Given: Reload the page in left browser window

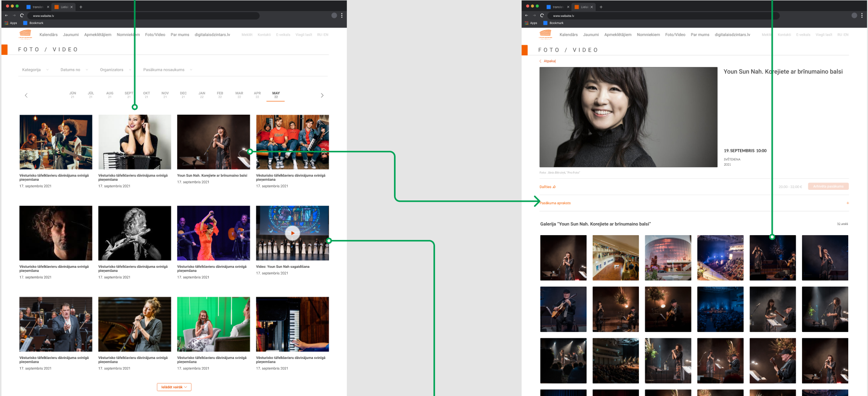Looking at the screenshot, I should tap(22, 15).
